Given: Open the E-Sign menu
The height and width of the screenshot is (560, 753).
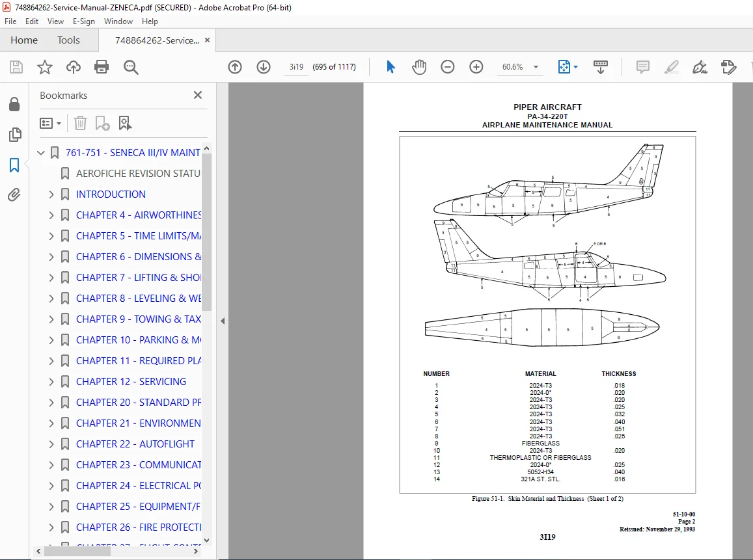Looking at the screenshot, I should pos(83,21).
